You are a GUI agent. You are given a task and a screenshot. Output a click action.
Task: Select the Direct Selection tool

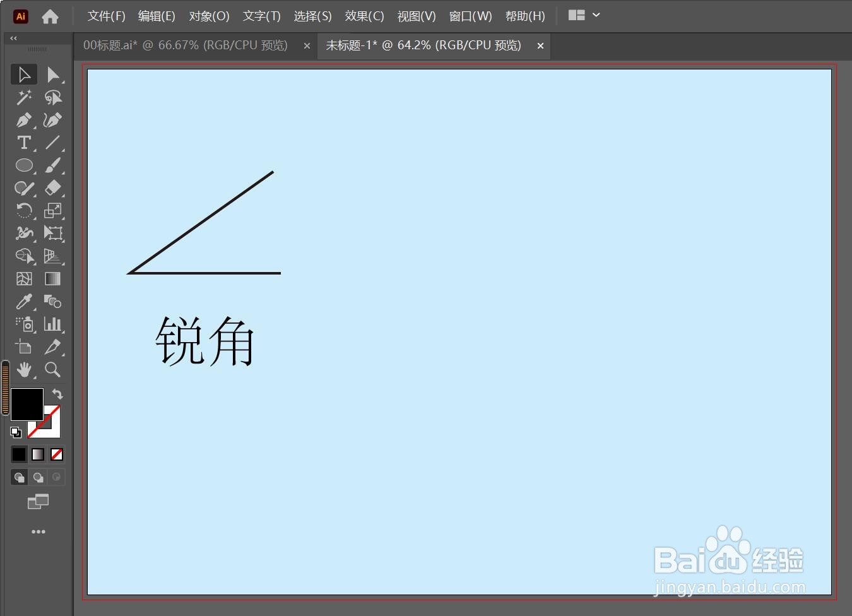[x=53, y=74]
